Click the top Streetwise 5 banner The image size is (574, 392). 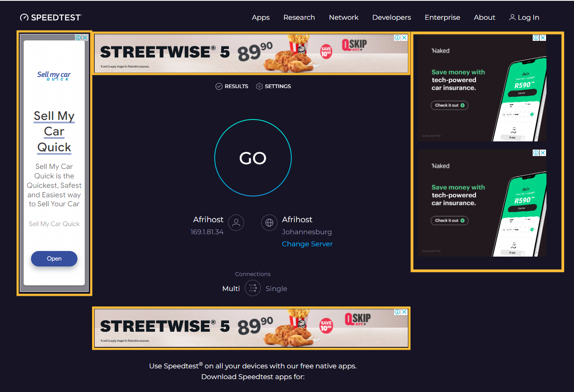click(x=251, y=53)
